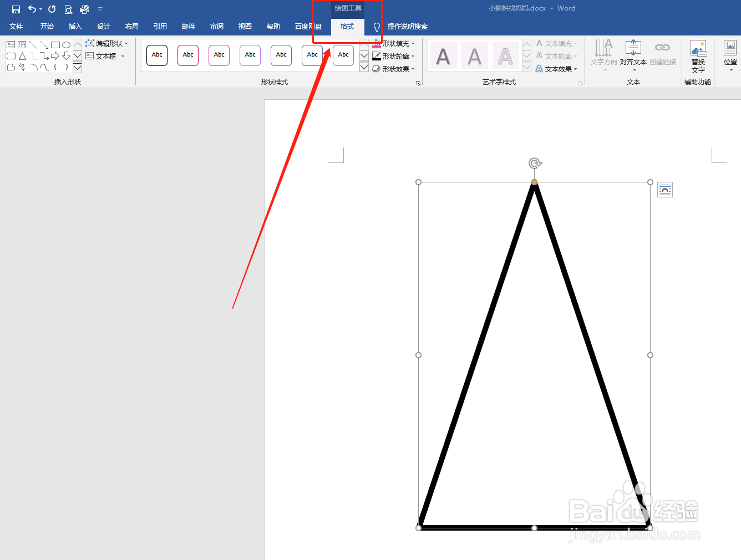Select the isosceles triangle shape
The width and height of the screenshot is (741, 560).
22,56
